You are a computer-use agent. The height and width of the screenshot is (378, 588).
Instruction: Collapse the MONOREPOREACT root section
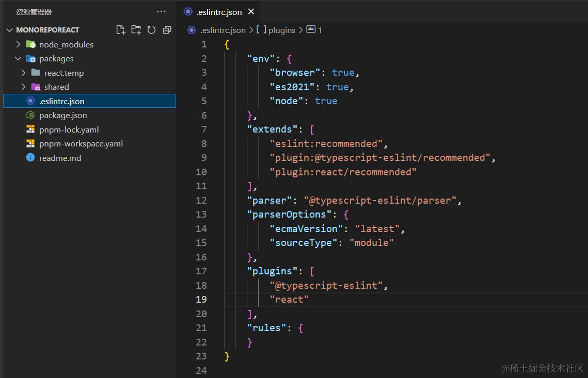click(x=10, y=29)
